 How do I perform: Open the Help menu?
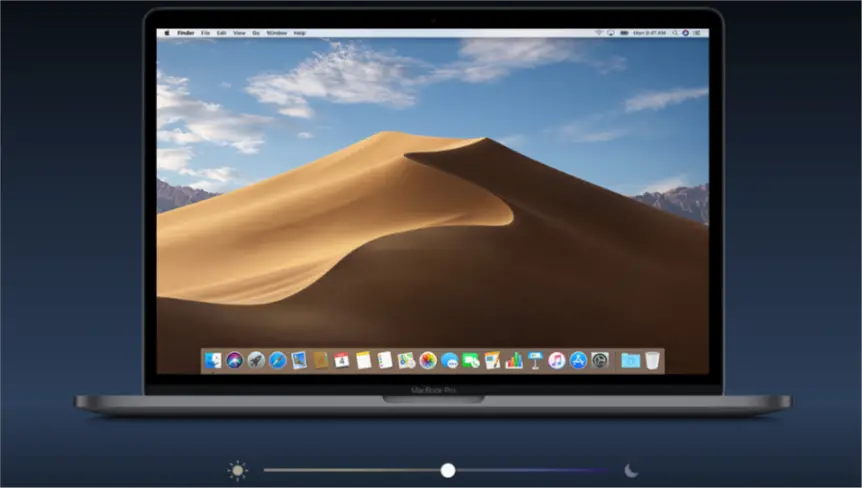tap(299, 33)
